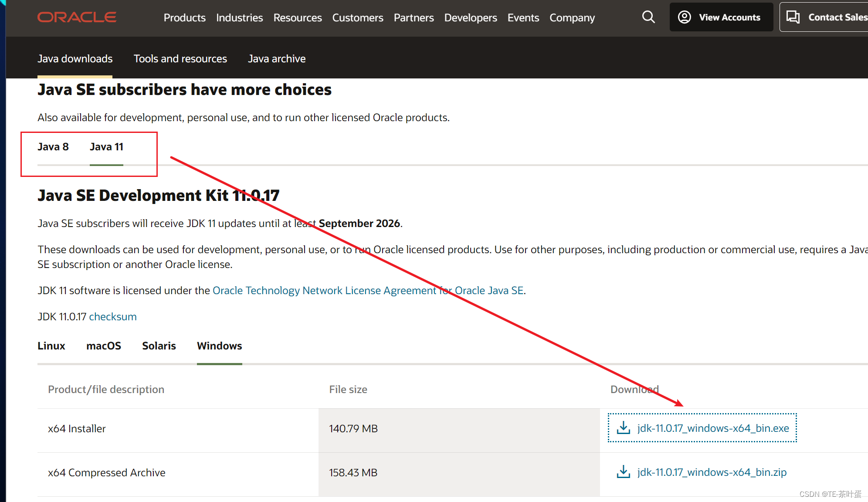Download jdk-11.0.17_windows-x64_bin.exe link

713,428
